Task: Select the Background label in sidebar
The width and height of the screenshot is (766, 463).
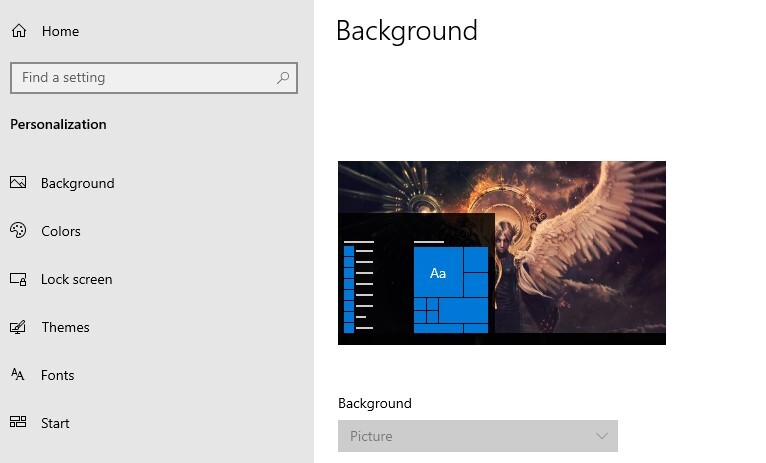Action: (x=77, y=183)
